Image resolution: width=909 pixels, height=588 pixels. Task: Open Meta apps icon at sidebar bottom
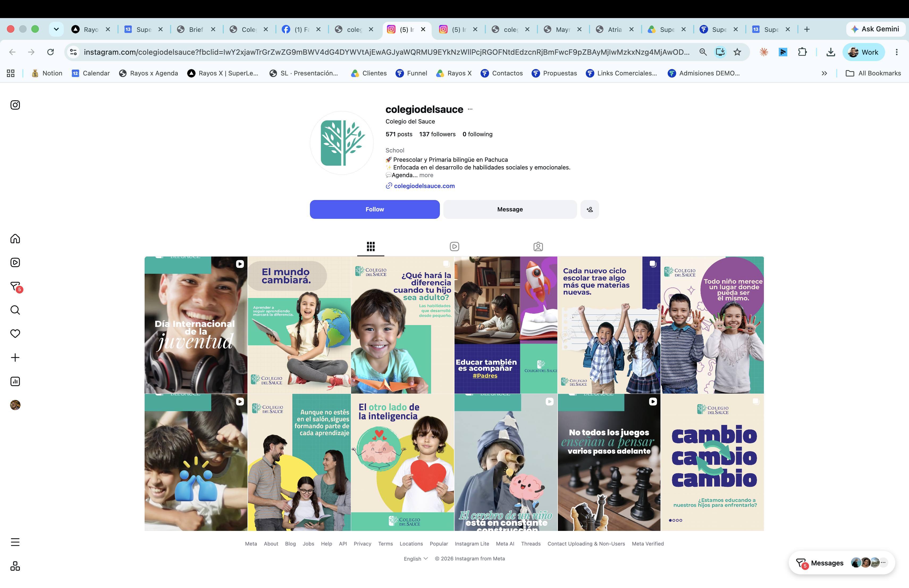[15, 566]
